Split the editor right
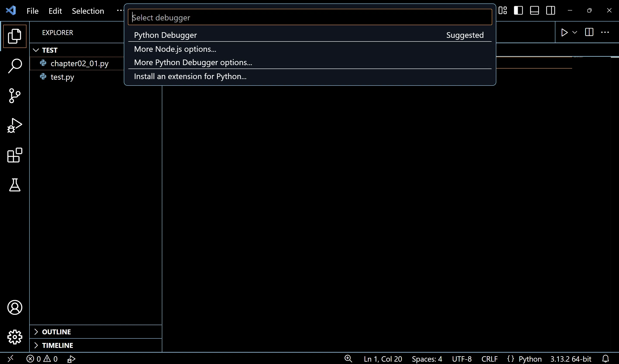Screen dimensions: 619x364 tap(589, 32)
